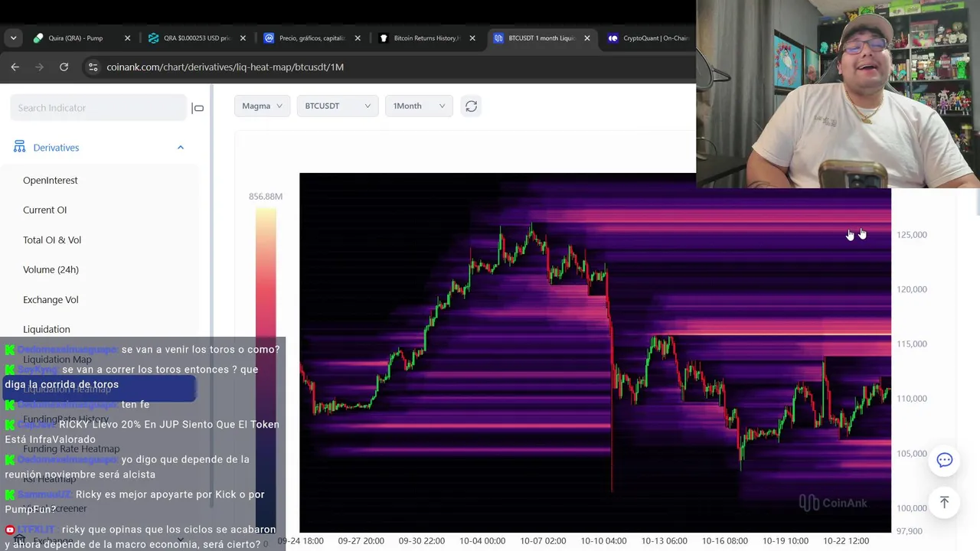Switch to the QRA $0.000253 USD tab
This screenshot has height=551, width=980.
click(x=196, y=38)
